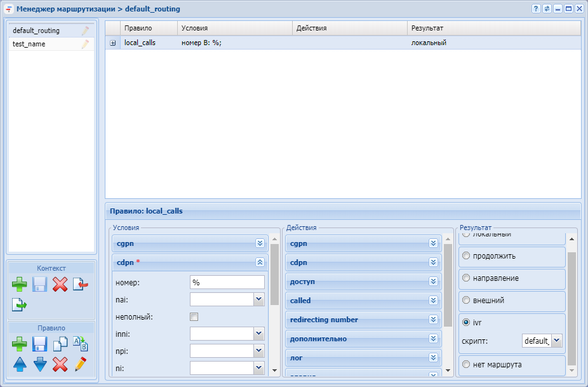Open the скрипт script dropdown
Viewport: 588px width, 387px height.
[557, 341]
